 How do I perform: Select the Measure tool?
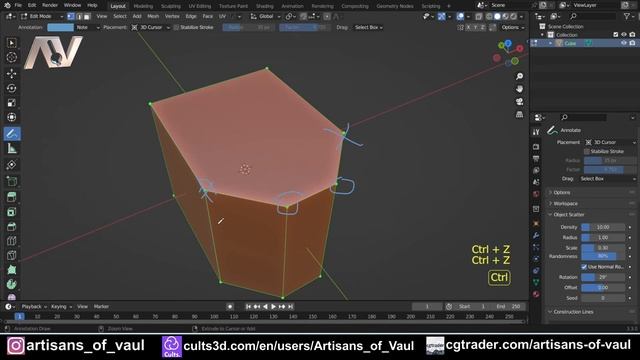[x=11, y=149]
